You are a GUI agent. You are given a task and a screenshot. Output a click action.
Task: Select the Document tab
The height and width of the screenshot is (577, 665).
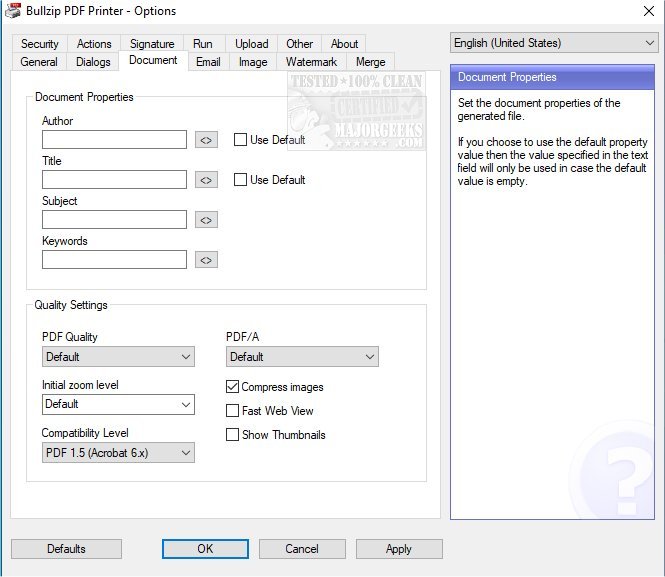(x=153, y=61)
